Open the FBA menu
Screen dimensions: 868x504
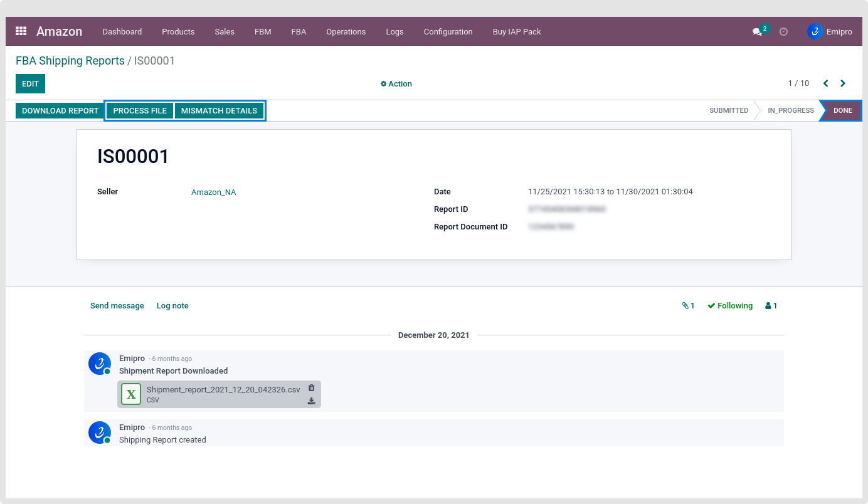299,32
